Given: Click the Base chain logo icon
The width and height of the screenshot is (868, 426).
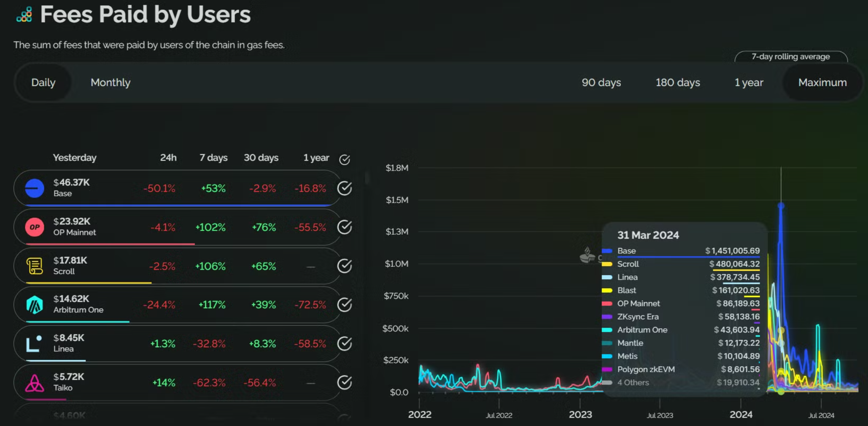Looking at the screenshot, I should (35, 188).
